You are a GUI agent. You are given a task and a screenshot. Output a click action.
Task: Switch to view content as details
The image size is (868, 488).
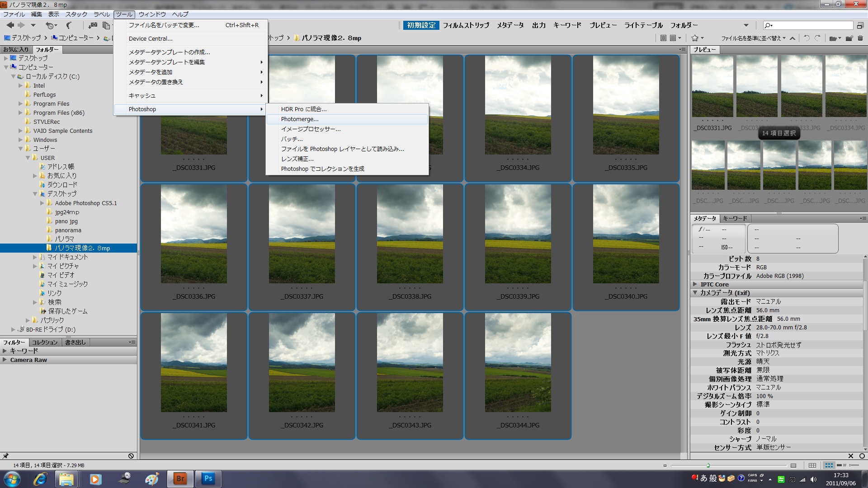[841, 465]
